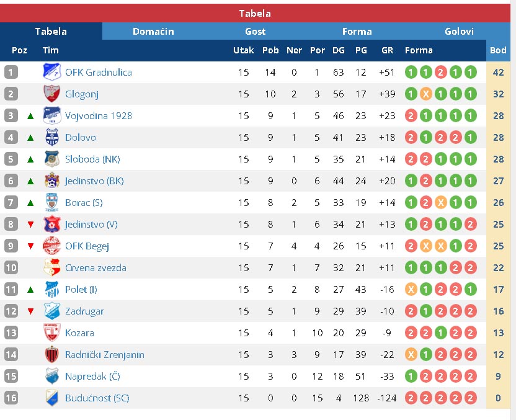Click the orange X draw badge for Glogonj
The width and height of the screenshot is (516, 420).
pyautogui.click(x=425, y=94)
